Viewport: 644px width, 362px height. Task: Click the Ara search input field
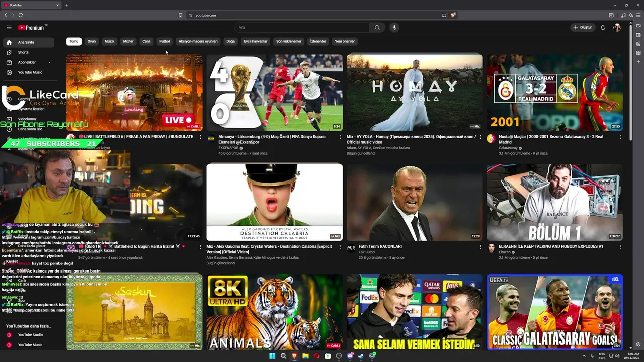302,27
